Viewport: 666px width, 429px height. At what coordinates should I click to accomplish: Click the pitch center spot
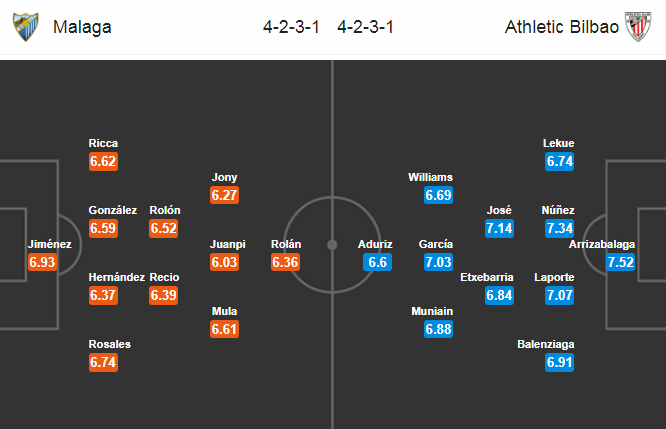(333, 245)
